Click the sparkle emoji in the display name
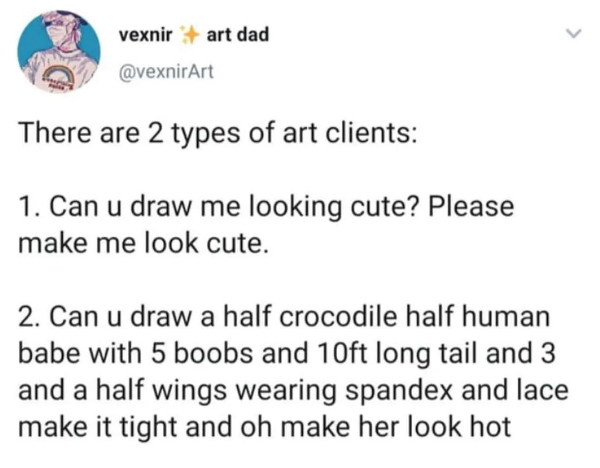The width and height of the screenshot is (600, 468). (x=189, y=36)
